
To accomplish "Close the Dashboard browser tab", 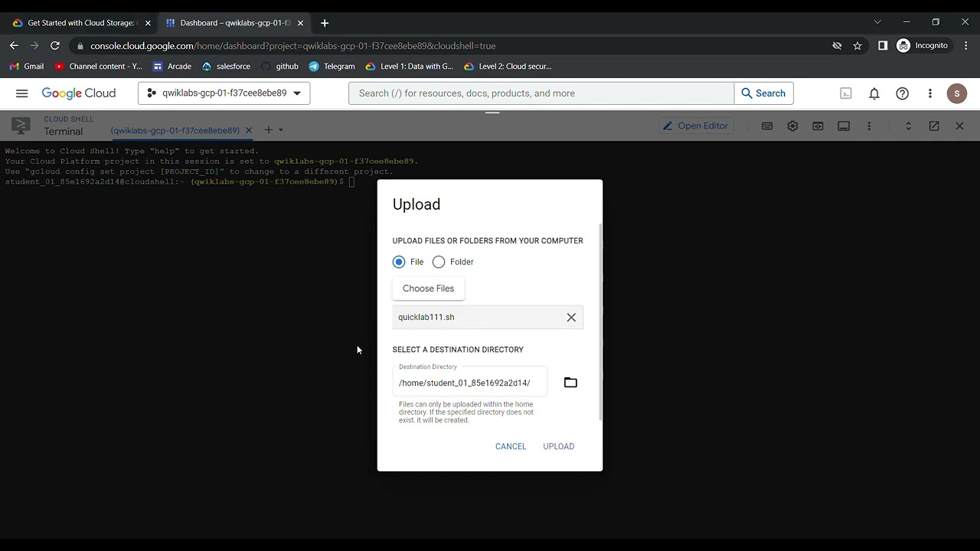I will [300, 23].
